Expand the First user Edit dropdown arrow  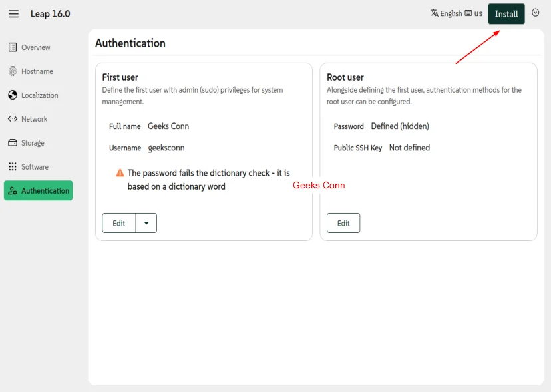pos(146,223)
